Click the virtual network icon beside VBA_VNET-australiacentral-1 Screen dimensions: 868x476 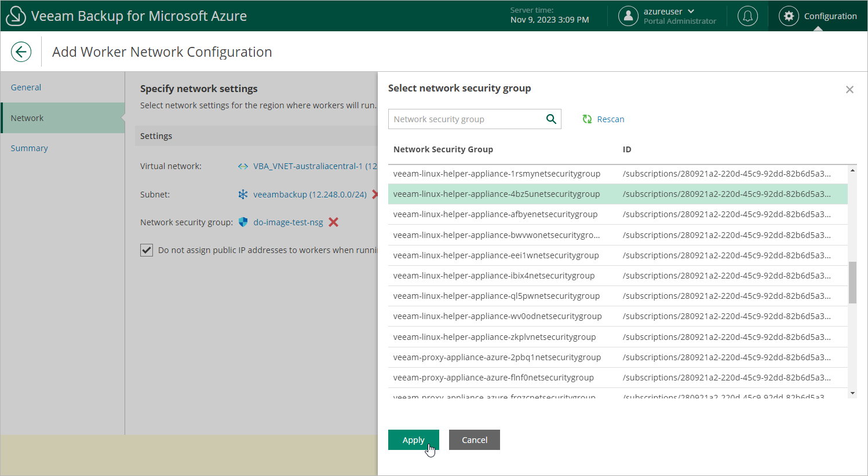click(243, 166)
